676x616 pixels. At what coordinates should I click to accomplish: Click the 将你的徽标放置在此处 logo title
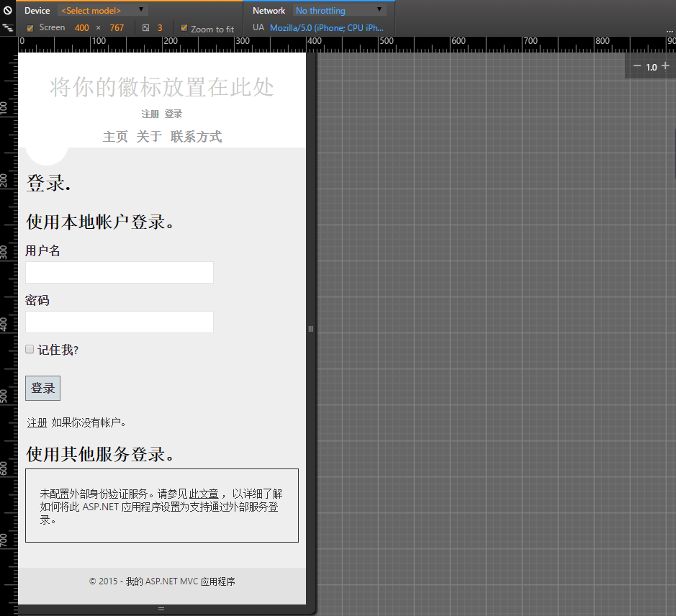click(x=162, y=87)
